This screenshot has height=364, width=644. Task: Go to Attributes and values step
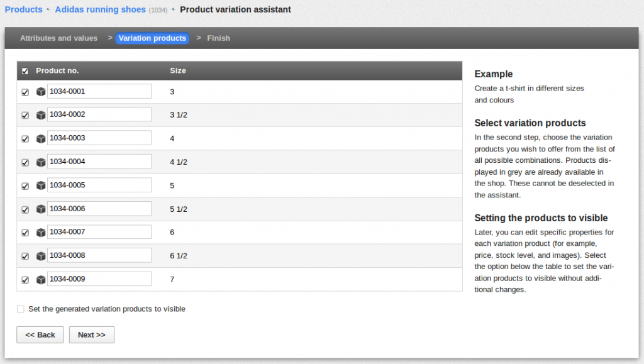click(x=58, y=38)
